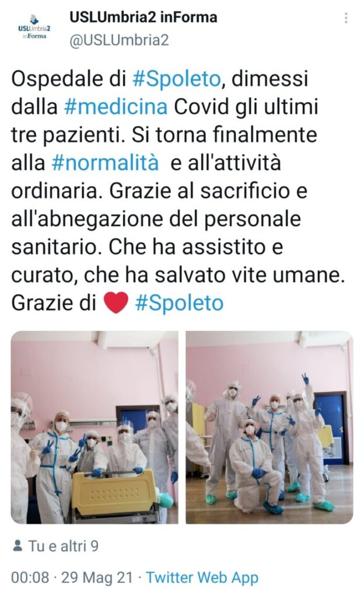
Task: Click the red heart emoji in tweet
Action: [116, 303]
